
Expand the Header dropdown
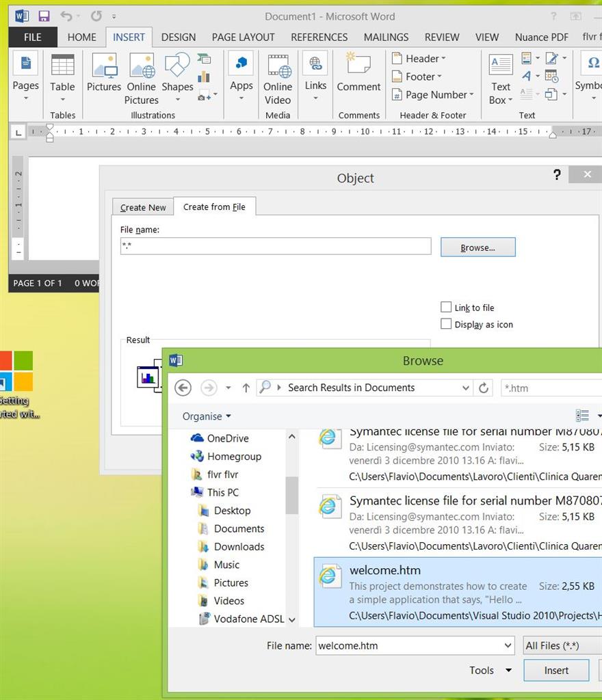tap(419, 59)
